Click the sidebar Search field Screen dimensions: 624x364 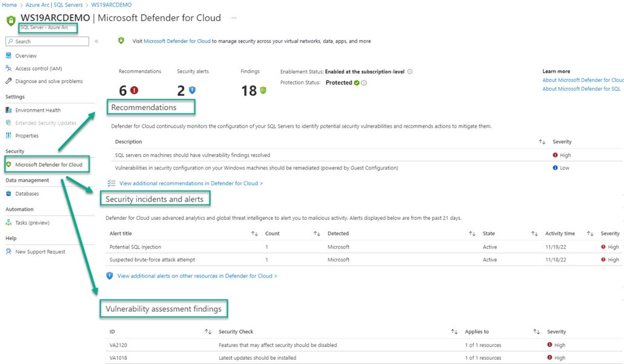click(45, 42)
